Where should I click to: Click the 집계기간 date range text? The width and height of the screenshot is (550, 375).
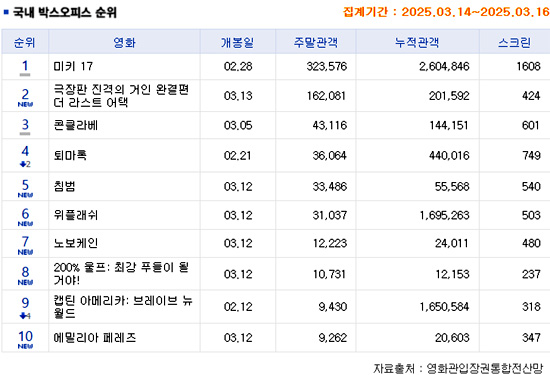tap(446, 12)
